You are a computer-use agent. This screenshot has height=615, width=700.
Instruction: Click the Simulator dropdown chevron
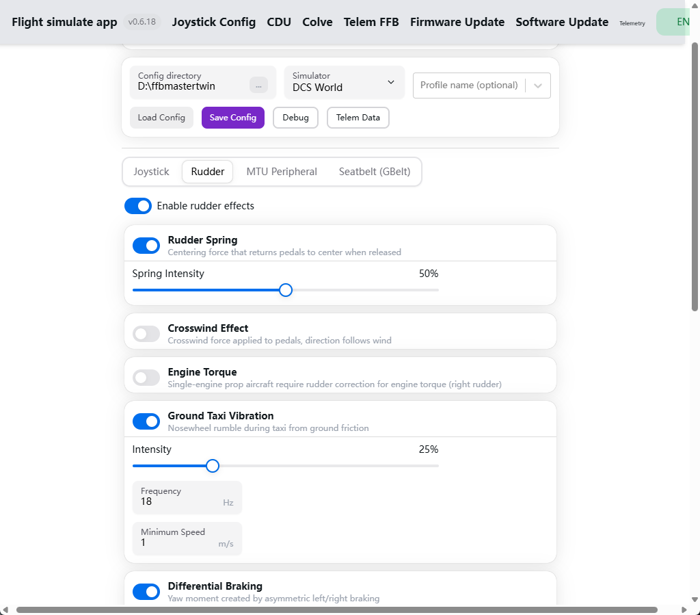pos(391,82)
